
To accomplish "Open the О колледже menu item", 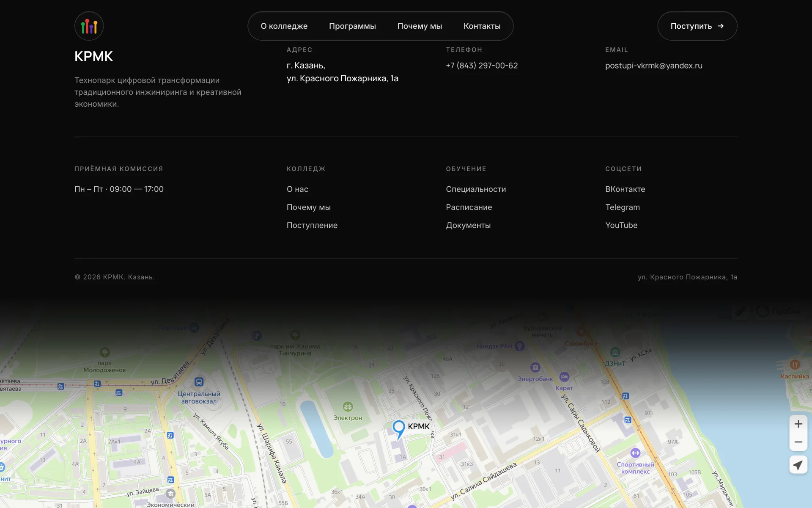I will click(284, 26).
